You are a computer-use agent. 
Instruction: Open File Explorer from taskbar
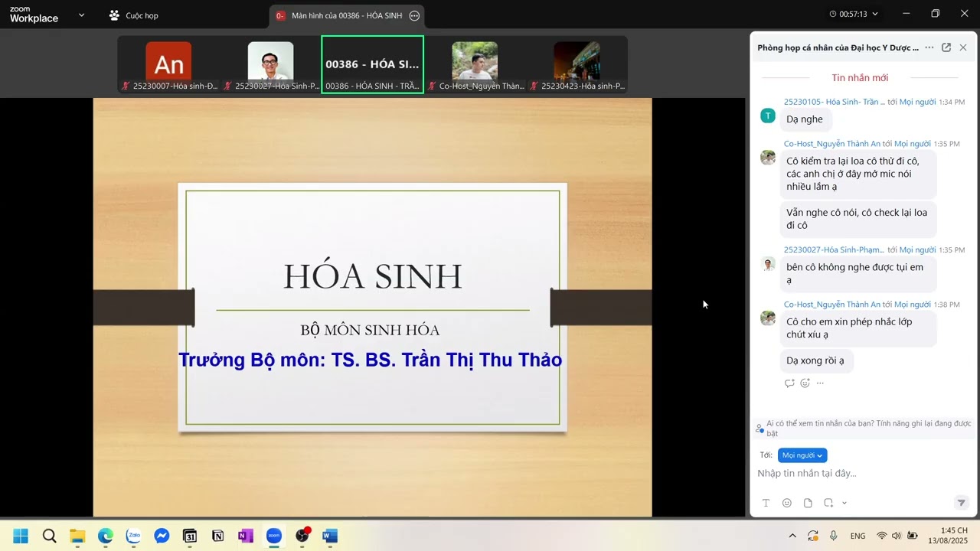click(77, 536)
